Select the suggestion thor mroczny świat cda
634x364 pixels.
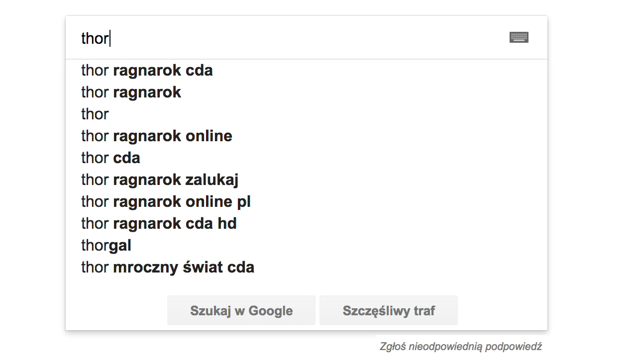(x=167, y=267)
